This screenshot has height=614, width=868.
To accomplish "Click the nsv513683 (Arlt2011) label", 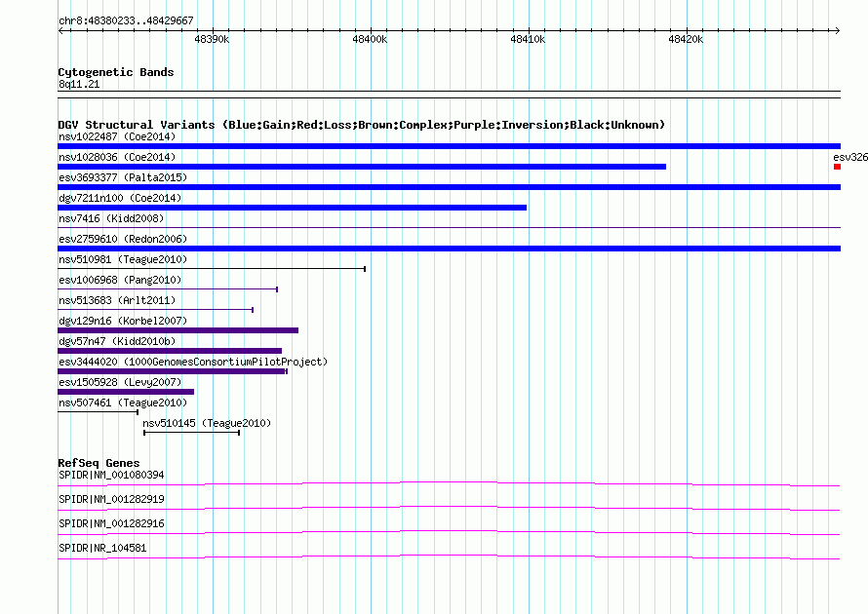I will (117, 300).
